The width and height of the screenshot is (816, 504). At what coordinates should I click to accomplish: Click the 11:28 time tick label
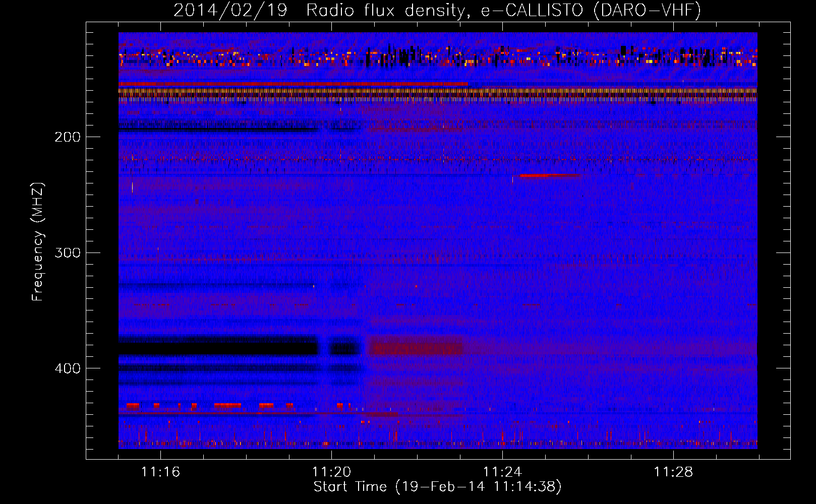[673, 472]
